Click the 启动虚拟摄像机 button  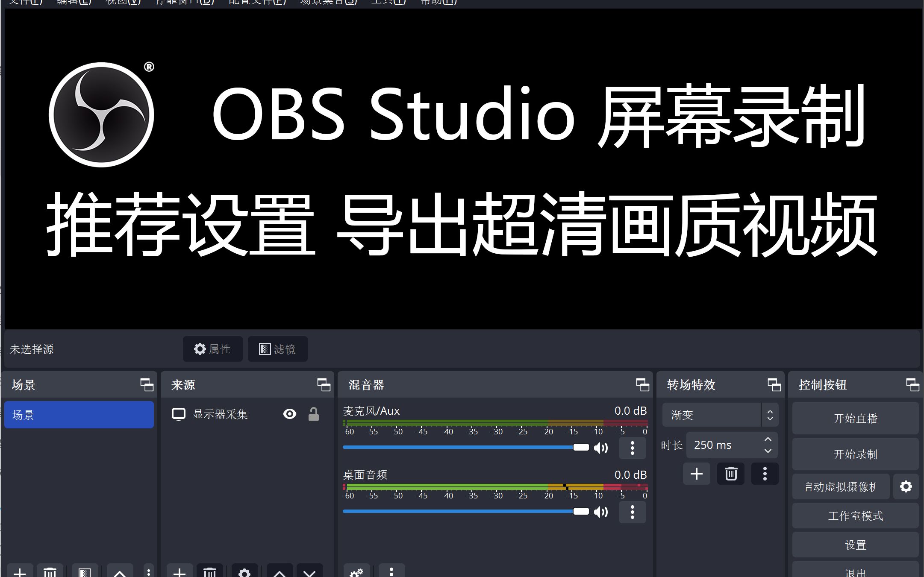pyautogui.click(x=841, y=486)
